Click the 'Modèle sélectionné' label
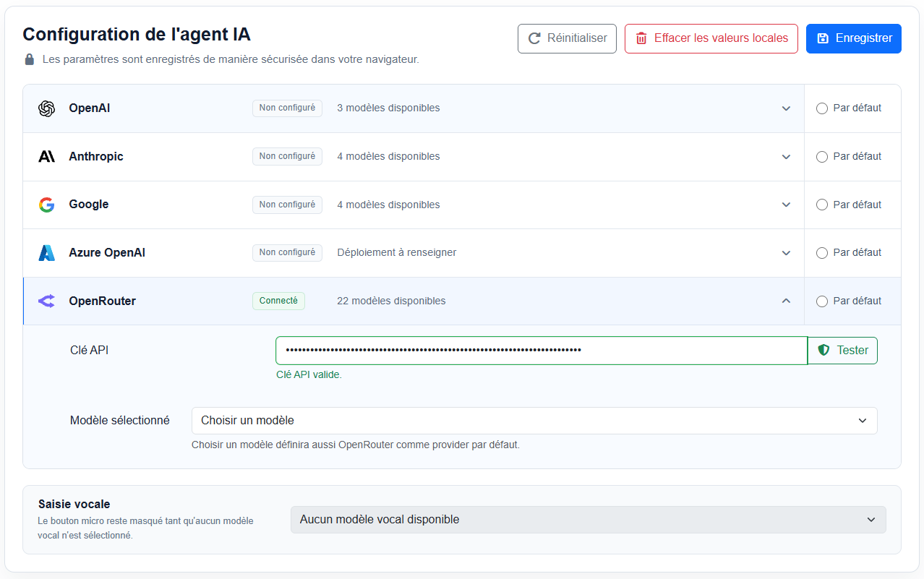 (120, 420)
